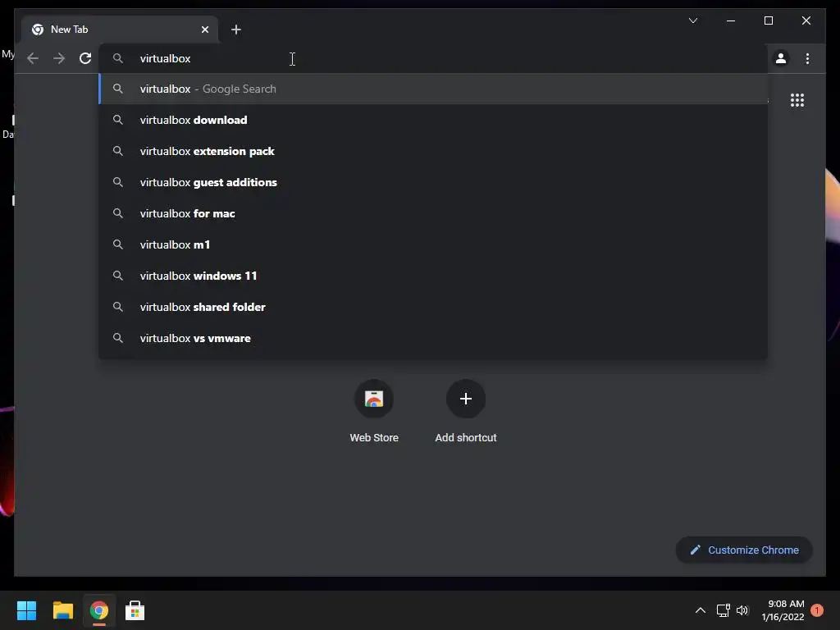Image resolution: width=840 pixels, height=630 pixels.
Task: Maximize the Chrome window
Action: click(768, 21)
